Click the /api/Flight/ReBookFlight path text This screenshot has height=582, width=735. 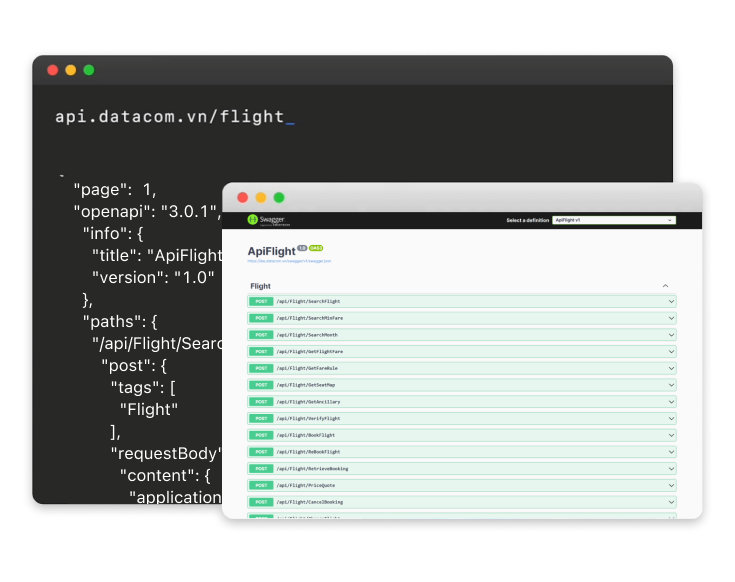pyautogui.click(x=308, y=452)
